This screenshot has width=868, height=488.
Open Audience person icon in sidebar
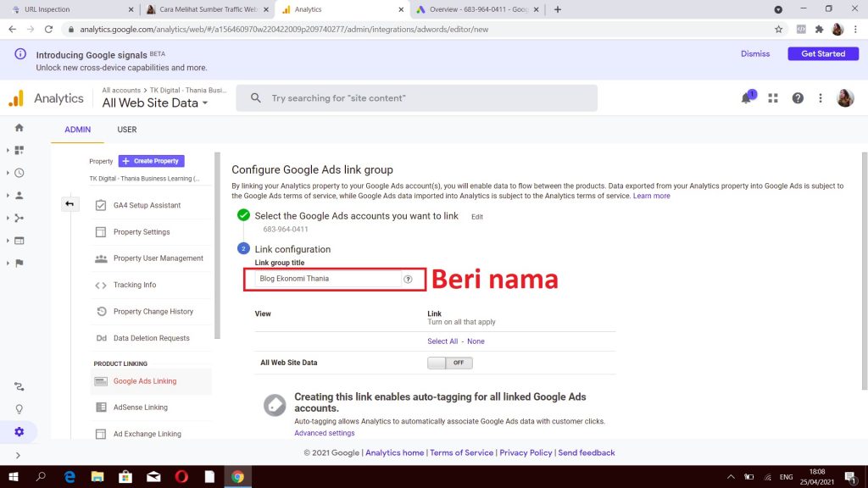19,196
